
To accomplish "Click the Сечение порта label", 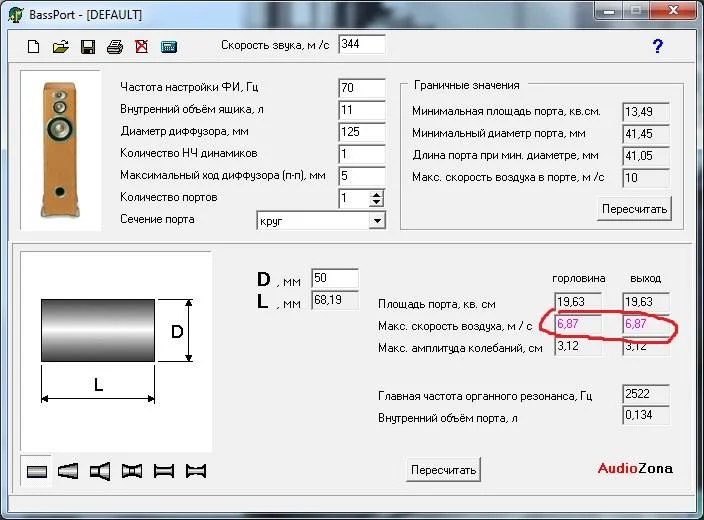I will point(157,219).
